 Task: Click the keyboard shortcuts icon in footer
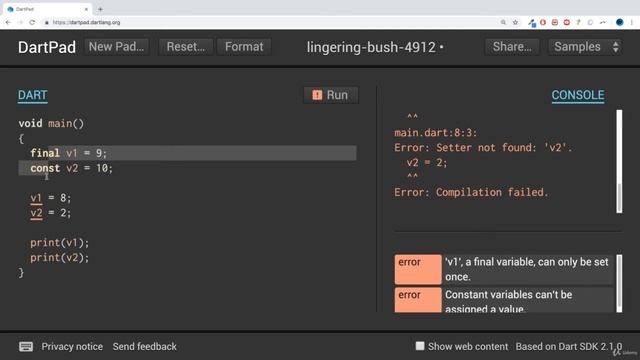tap(26, 347)
